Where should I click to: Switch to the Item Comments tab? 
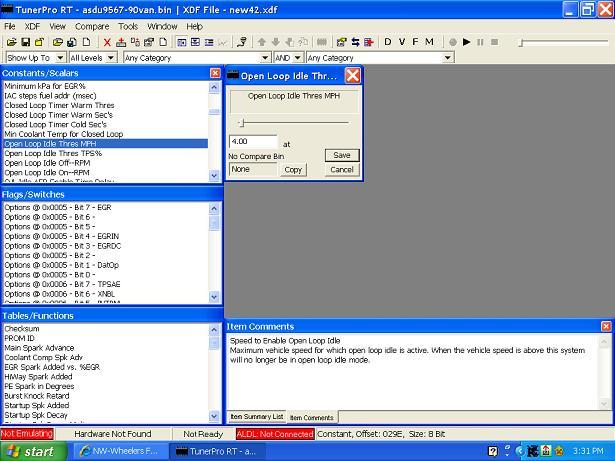pos(311,417)
